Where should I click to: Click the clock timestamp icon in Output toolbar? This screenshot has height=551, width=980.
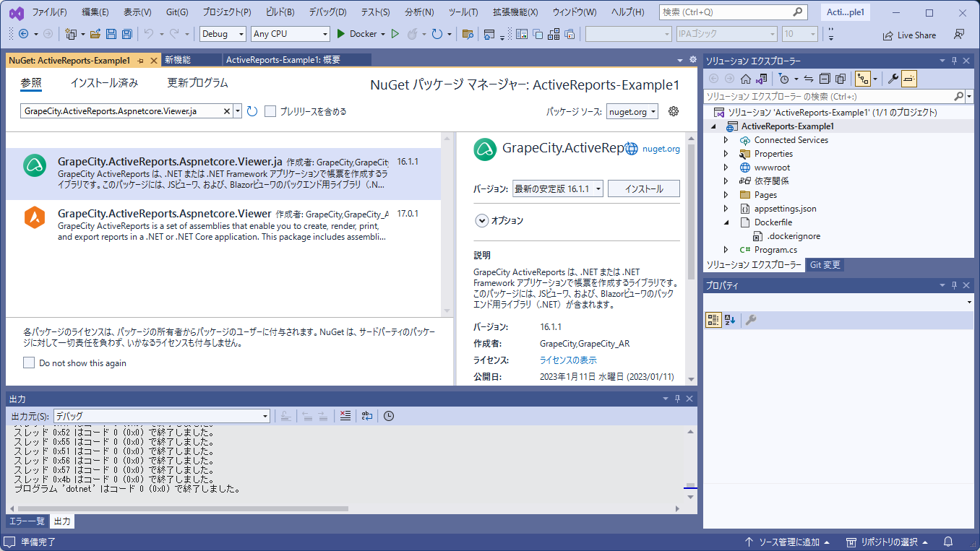389,416
